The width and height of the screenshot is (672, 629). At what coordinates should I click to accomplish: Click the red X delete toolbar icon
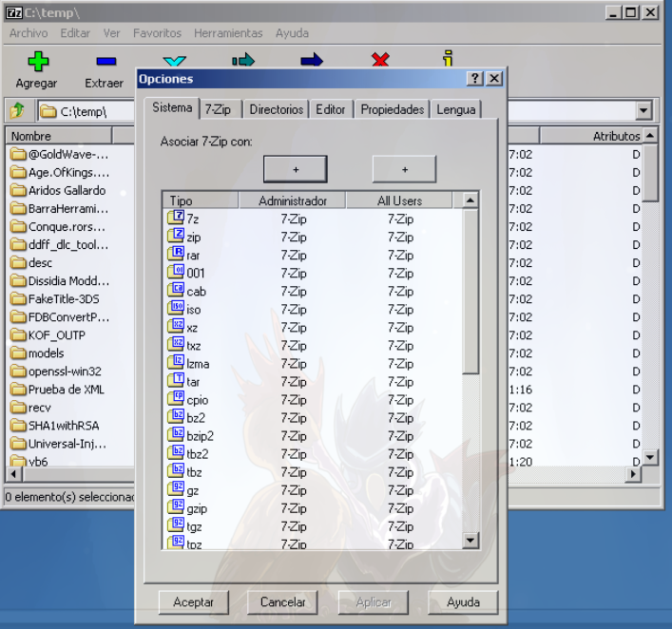[380, 59]
